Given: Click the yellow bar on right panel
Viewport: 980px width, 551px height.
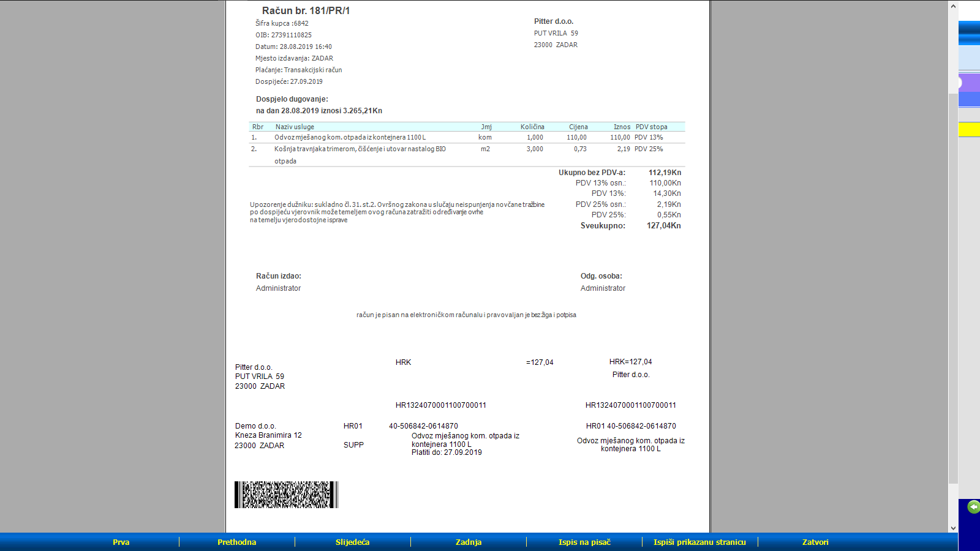Looking at the screenshot, I should [969, 129].
